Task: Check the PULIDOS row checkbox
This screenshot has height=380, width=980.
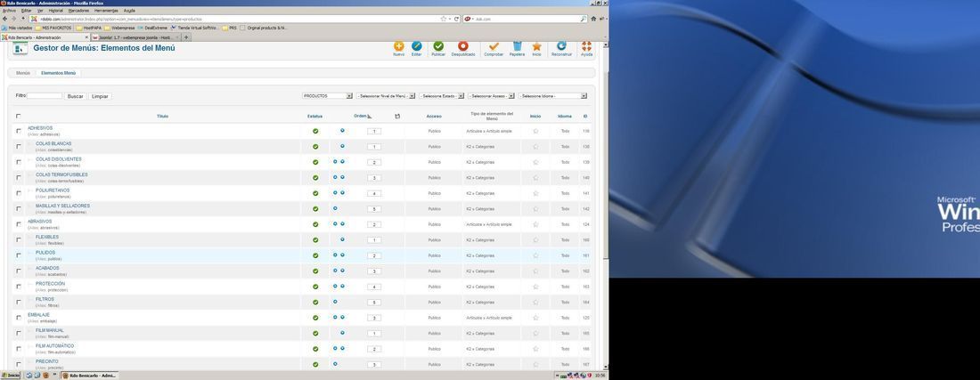Action: coord(19,255)
